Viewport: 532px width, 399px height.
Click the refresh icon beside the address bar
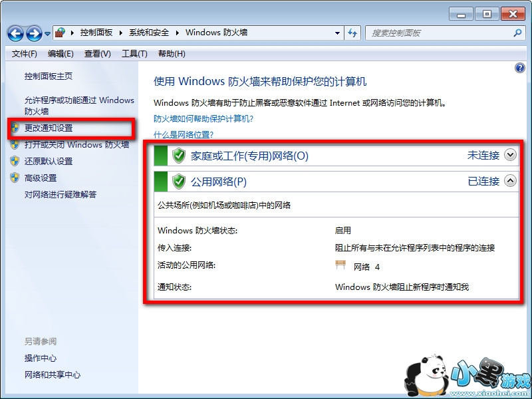click(x=352, y=33)
